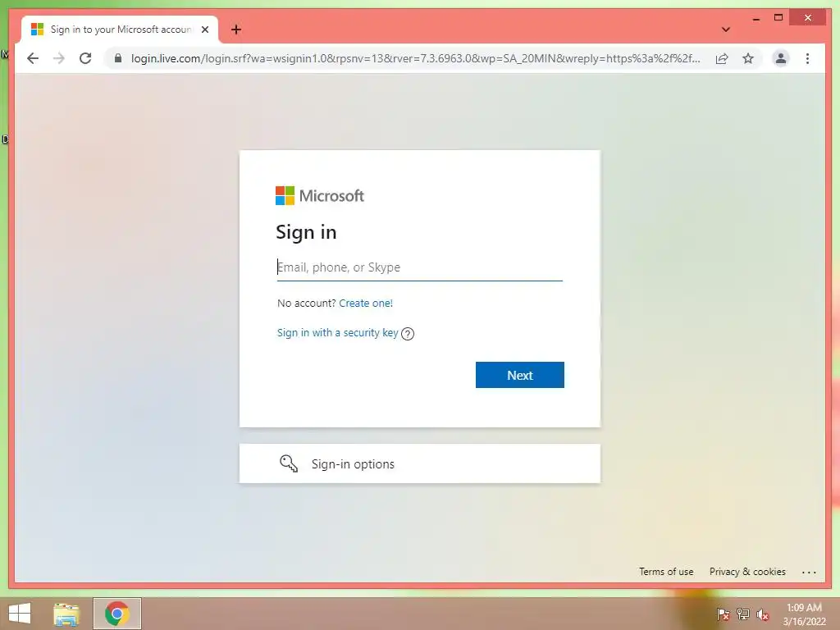Choose Sign in with a security key
The image size is (840, 630).
point(337,333)
